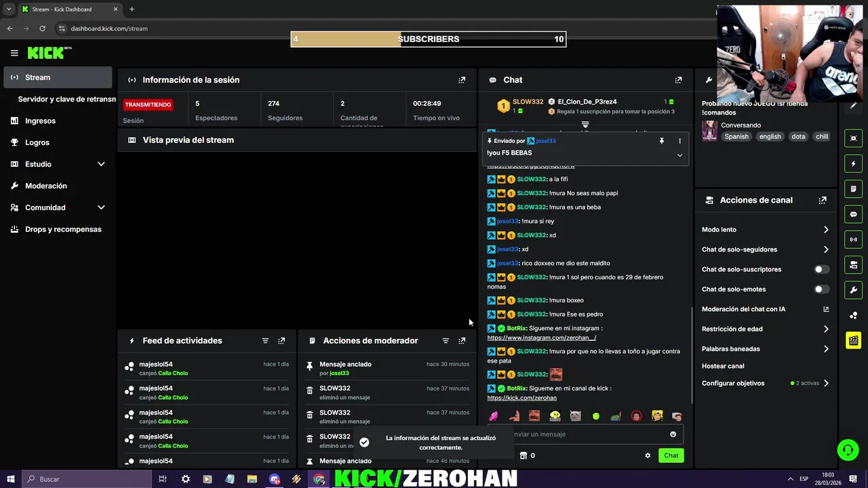Expand the pinned message with chevron

(679, 155)
